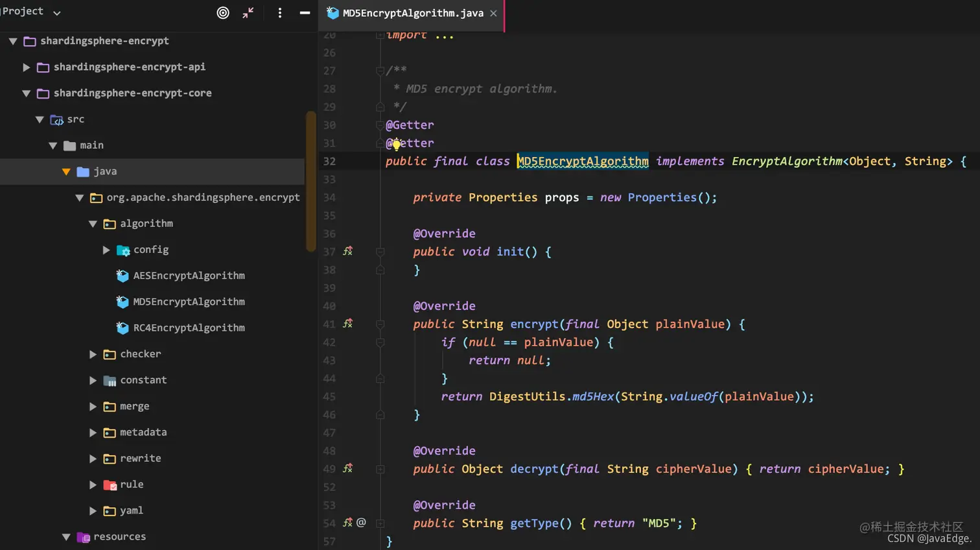This screenshot has height=550, width=980.
Task: Open the Project view dropdown
Action: [x=57, y=13]
